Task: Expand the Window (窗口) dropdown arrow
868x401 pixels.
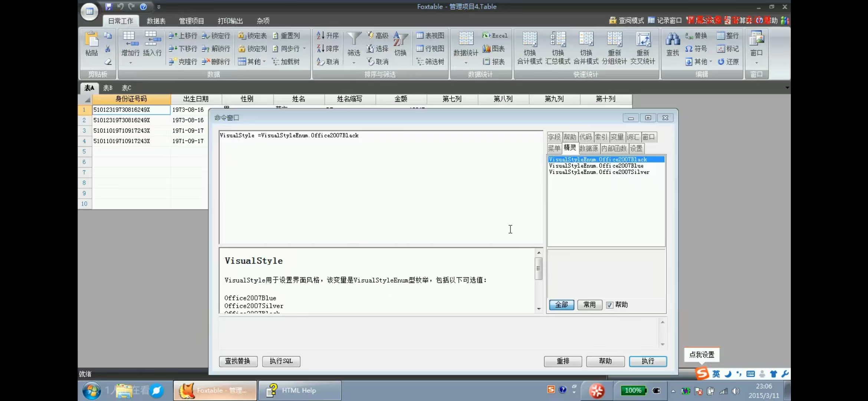Action: [757, 63]
